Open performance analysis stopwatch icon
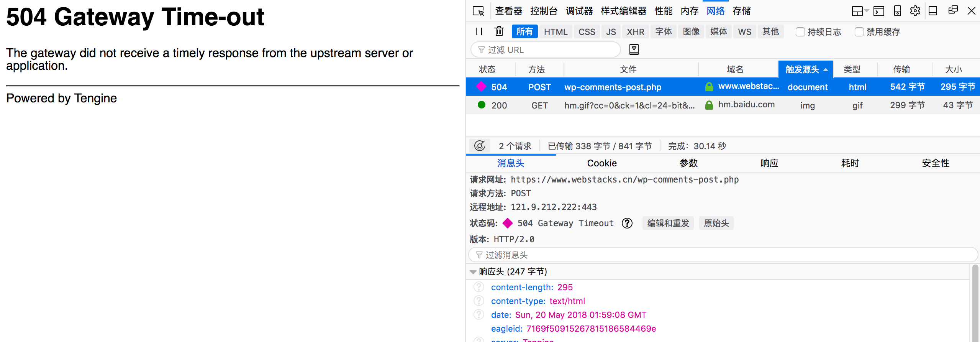This screenshot has height=342, width=980. click(480, 146)
